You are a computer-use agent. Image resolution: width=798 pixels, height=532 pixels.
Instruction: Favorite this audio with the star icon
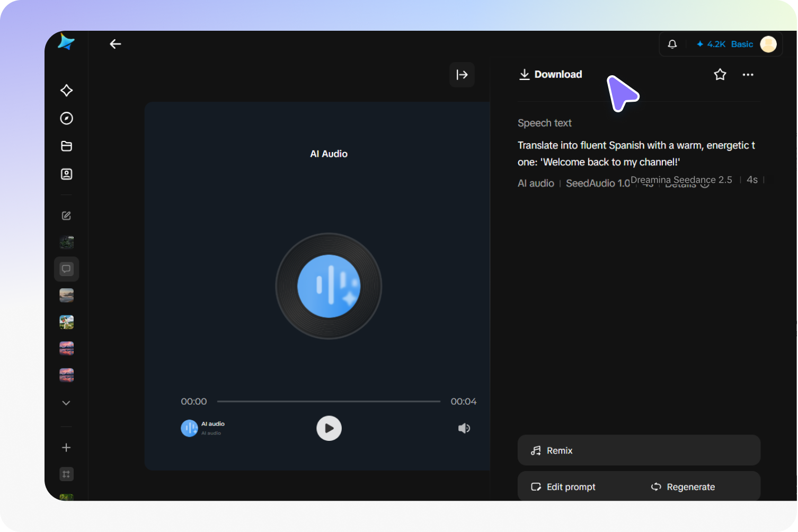click(720, 75)
